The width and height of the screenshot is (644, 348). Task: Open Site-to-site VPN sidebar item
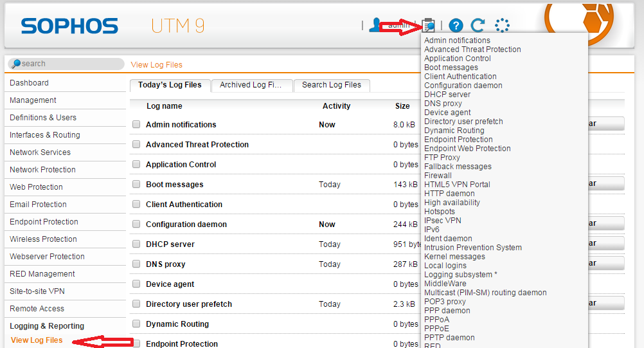66,291
